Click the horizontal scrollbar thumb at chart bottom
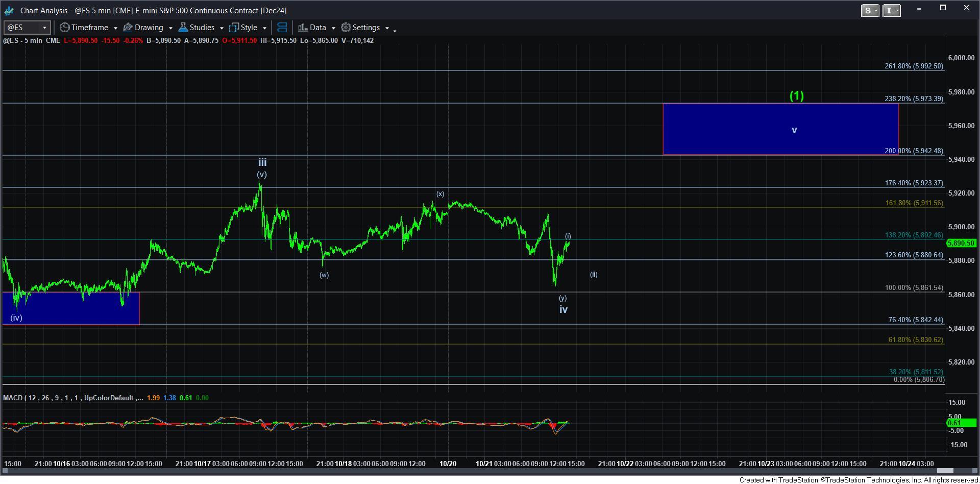This screenshot has height=484, width=980. [x=945, y=471]
